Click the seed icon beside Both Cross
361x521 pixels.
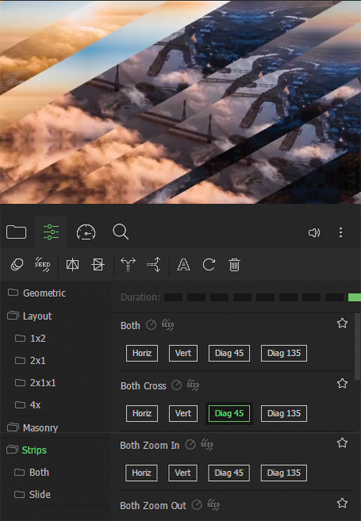tap(193, 385)
